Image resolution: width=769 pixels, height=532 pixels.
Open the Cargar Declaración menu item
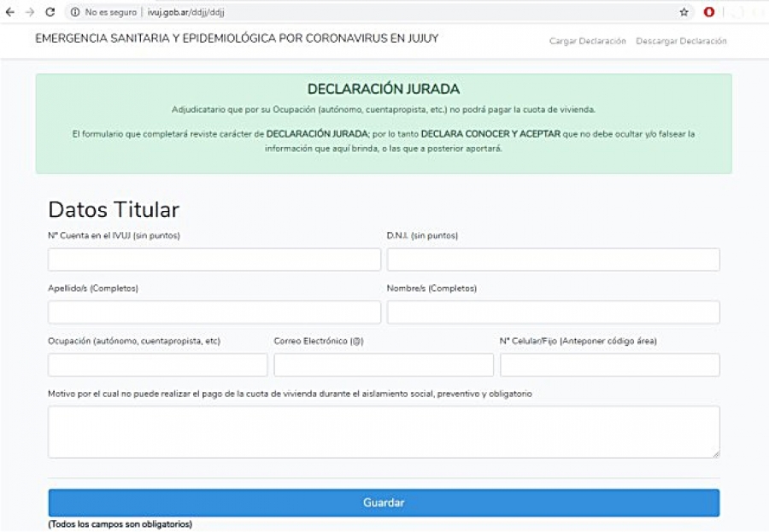pos(587,41)
